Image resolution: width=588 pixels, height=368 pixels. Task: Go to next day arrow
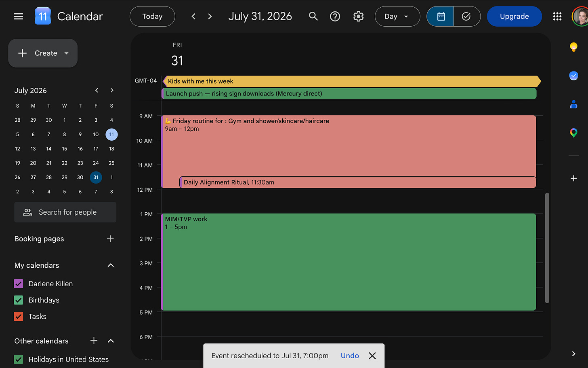coord(210,17)
